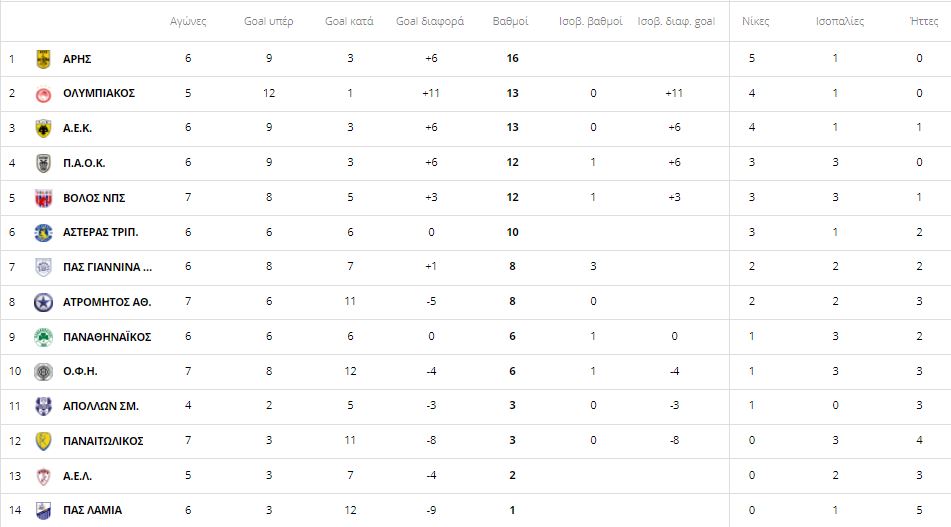Sort by the Βαθμοί column header
This screenshot has height=527, width=951.
[510, 21]
